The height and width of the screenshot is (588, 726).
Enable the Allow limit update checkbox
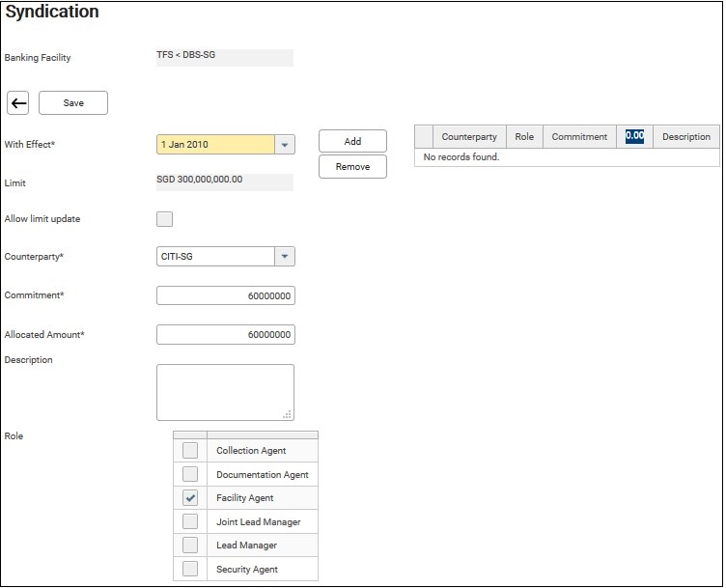click(165, 219)
